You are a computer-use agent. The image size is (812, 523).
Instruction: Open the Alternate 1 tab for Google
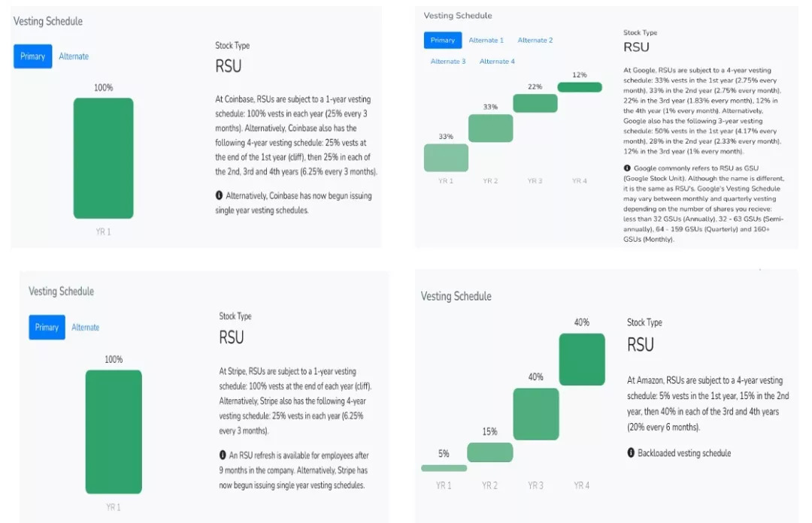click(x=486, y=41)
